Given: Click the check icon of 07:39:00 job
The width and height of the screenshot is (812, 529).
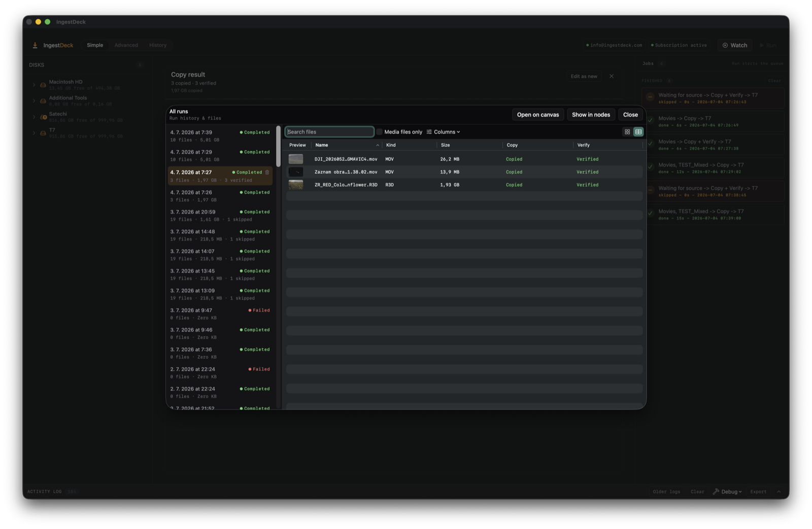Looking at the screenshot, I should (650, 214).
